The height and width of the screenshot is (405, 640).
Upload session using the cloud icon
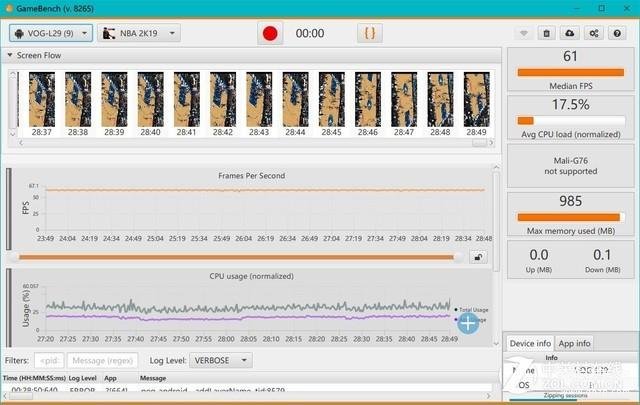tap(570, 33)
